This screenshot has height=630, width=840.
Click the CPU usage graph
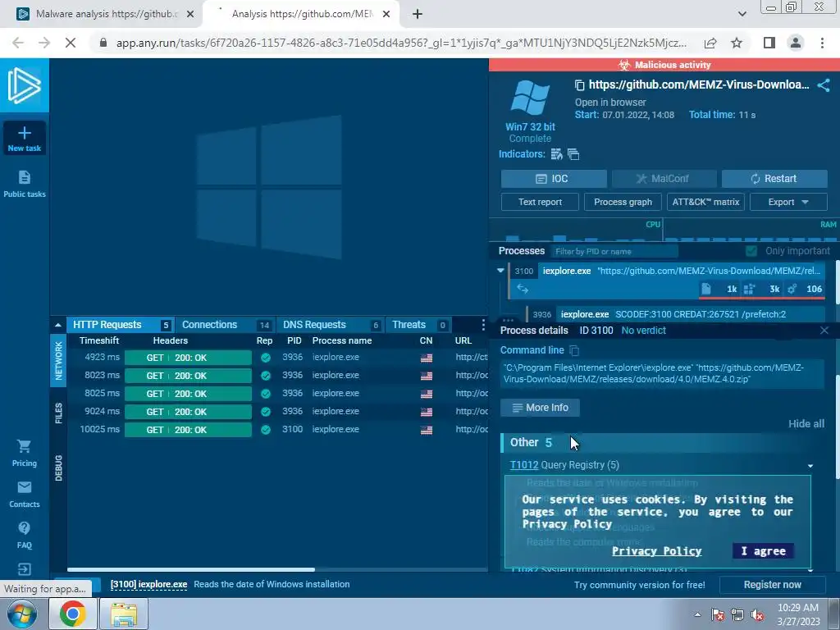click(576, 231)
